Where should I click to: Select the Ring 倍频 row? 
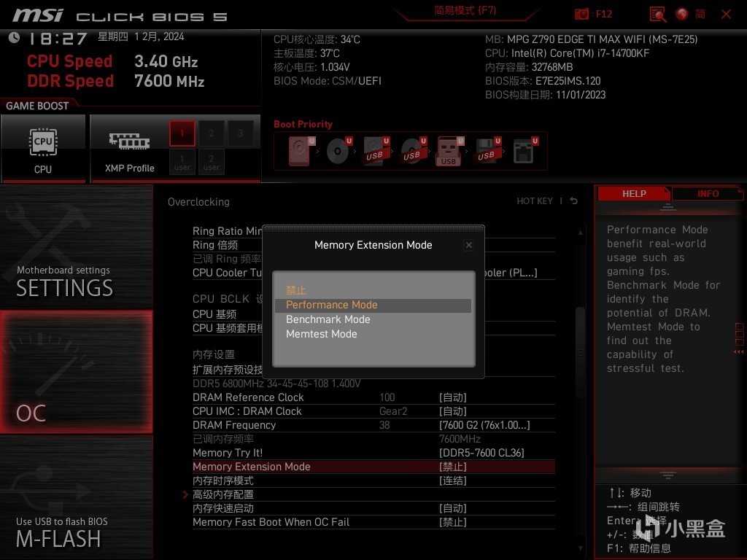215,245
